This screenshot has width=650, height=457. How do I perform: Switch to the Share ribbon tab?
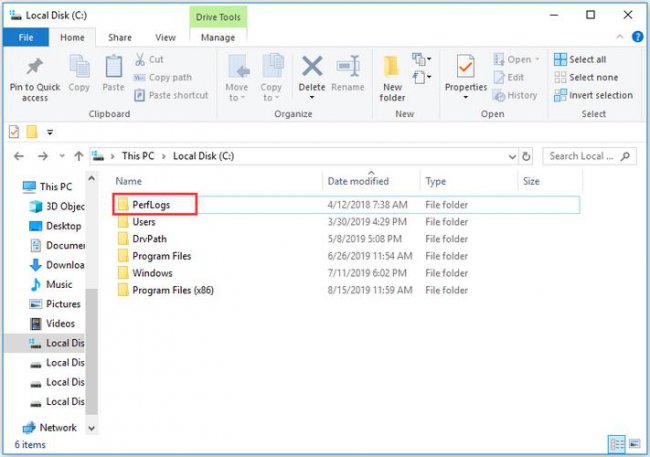(x=120, y=37)
